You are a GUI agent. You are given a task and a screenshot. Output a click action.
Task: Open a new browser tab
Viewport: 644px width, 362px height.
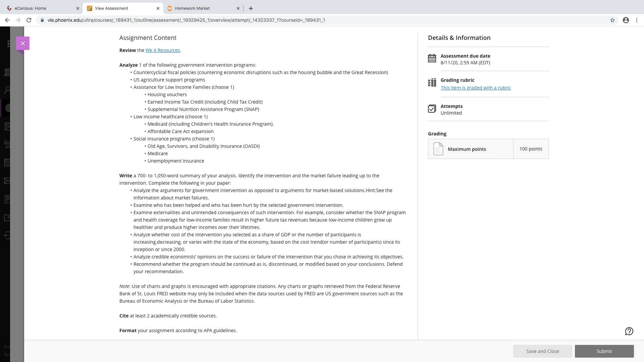[251, 8]
